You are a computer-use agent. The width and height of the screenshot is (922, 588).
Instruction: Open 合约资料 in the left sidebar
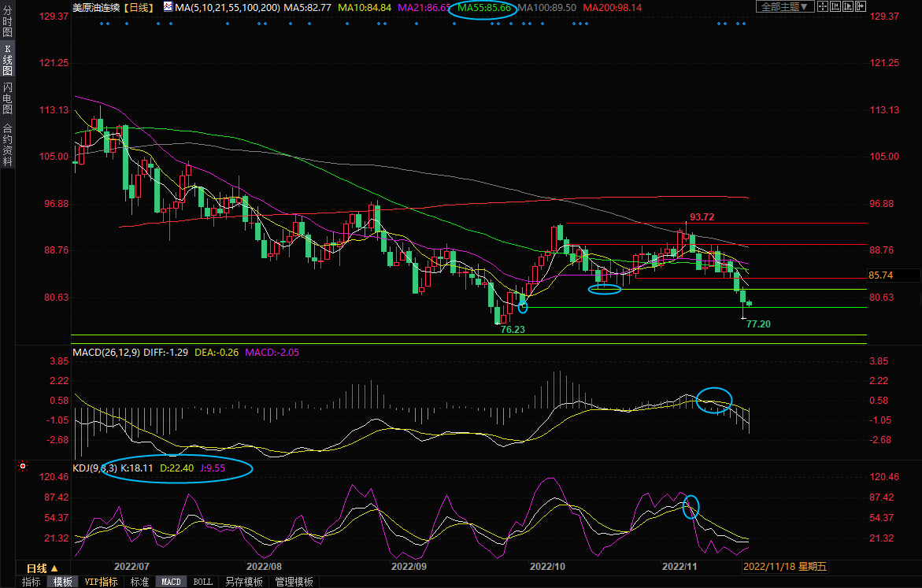[x=7, y=145]
